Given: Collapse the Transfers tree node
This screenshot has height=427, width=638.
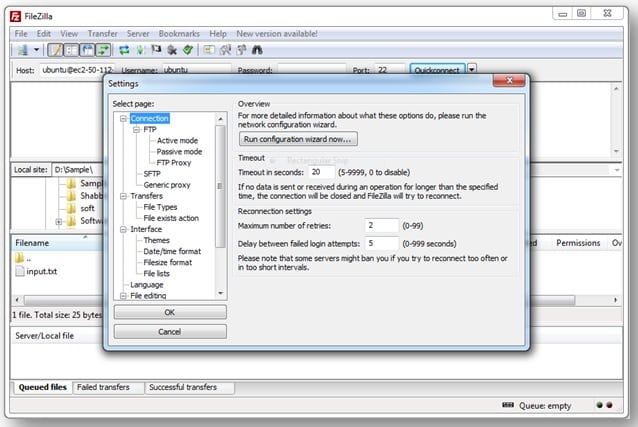Looking at the screenshot, I should tap(123, 196).
